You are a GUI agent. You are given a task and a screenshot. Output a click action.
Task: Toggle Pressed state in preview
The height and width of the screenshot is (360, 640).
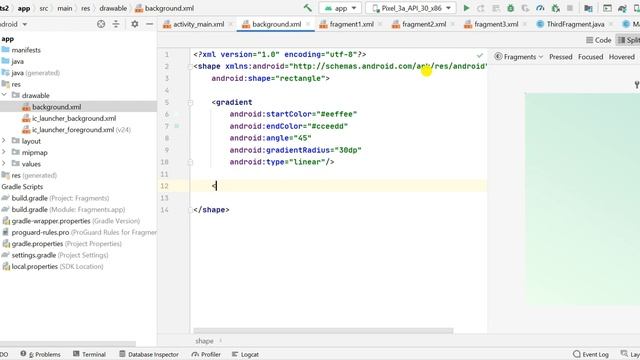tap(560, 57)
